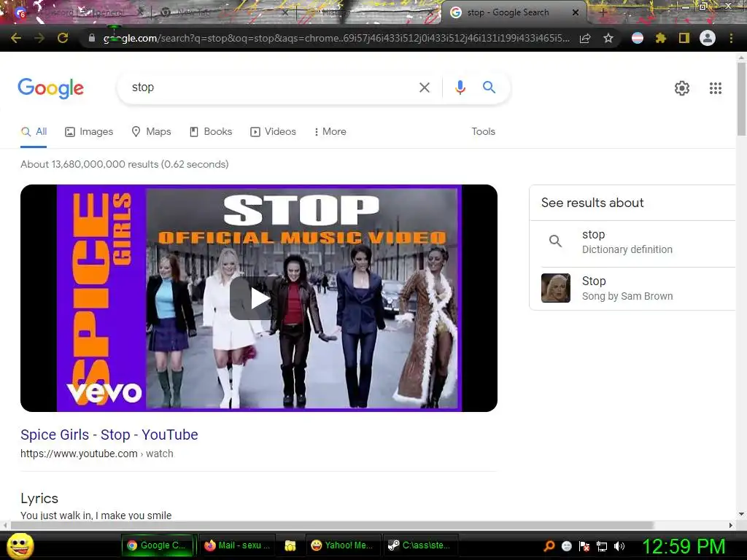Switch to the Firefox Mail taskbar button
The height and width of the screenshot is (560, 747).
[x=237, y=545]
